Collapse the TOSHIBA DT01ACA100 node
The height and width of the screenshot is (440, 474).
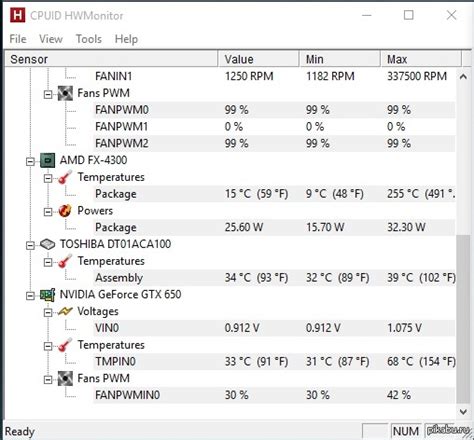tap(30, 246)
